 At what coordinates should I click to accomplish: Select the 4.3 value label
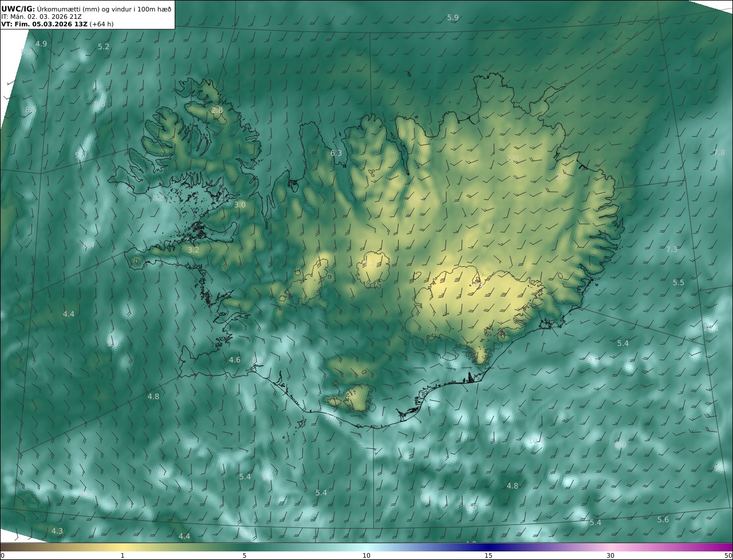tap(57, 531)
